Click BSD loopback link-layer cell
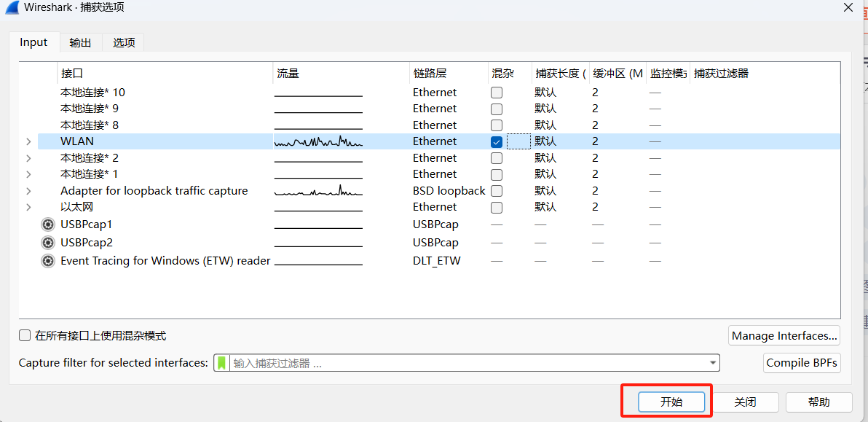 click(x=449, y=191)
